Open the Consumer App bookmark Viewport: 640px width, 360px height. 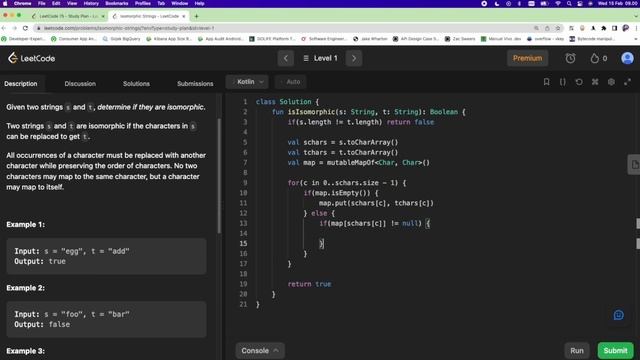click(x=73, y=39)
